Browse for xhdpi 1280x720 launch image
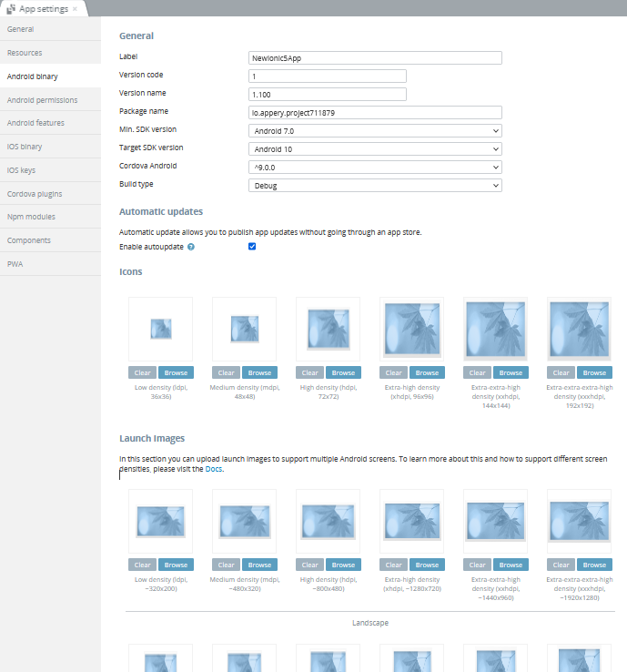627x672 pixels. (x=427, y=565)
